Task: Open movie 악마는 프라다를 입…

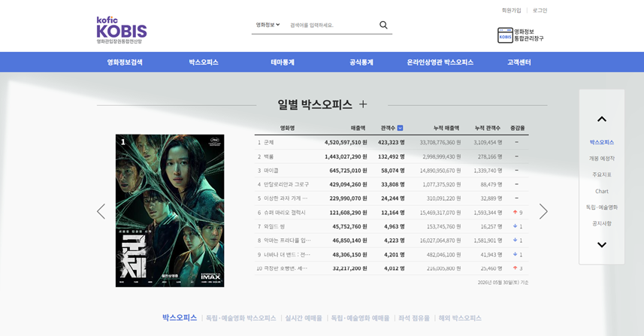Action: (x=287, y=241)
